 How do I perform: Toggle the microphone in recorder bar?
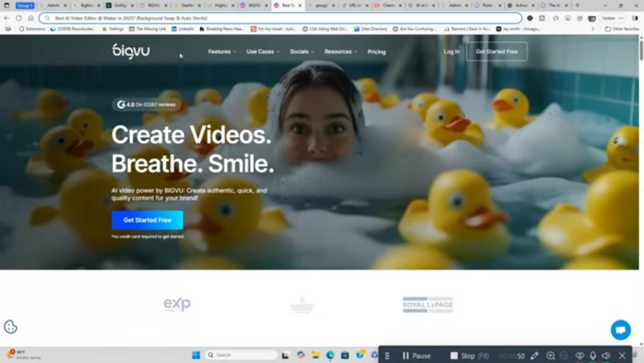(x=593, y=356)
